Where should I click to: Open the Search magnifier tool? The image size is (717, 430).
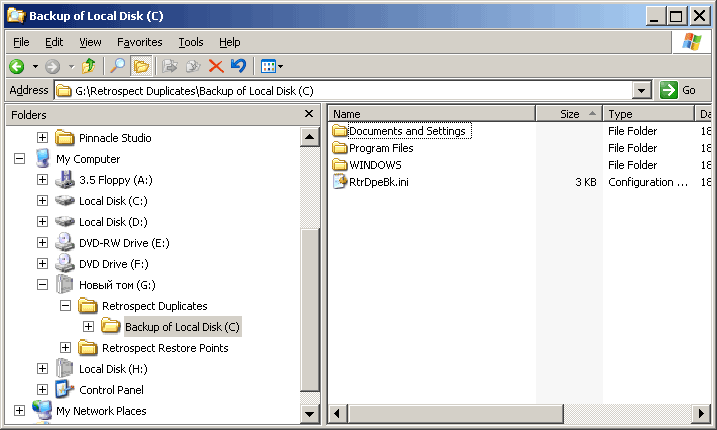(118, 66)
